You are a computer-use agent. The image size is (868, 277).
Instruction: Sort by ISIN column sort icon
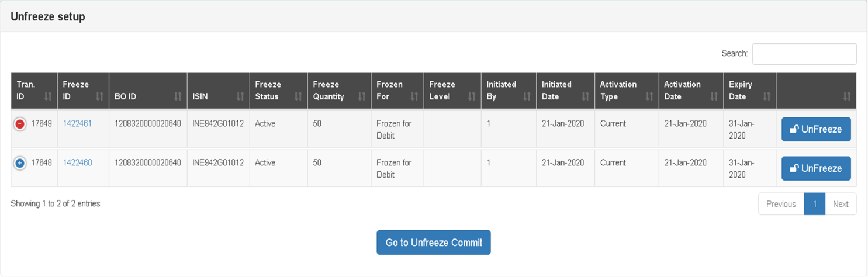click(240, 96)
